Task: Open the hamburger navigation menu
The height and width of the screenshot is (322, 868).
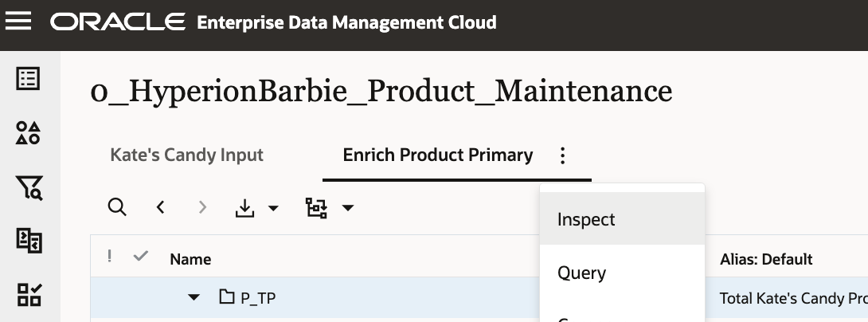Action: (x=18, y=22)
